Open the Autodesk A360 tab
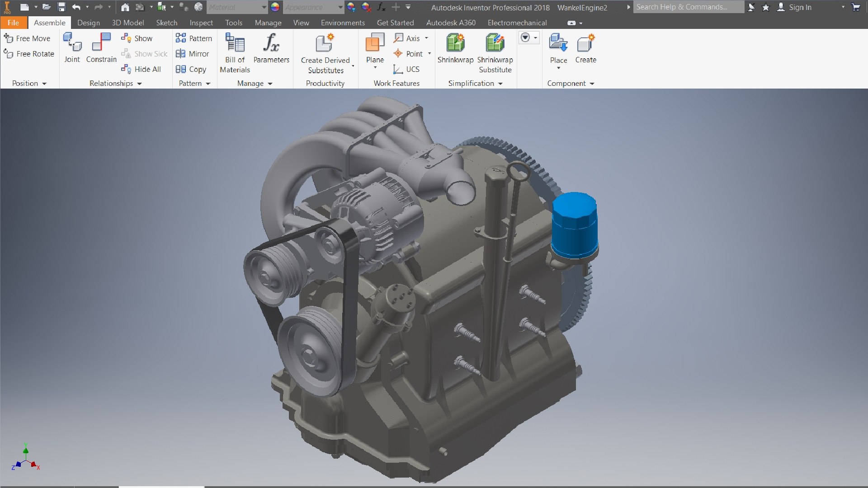 click(x=451, y=23)
